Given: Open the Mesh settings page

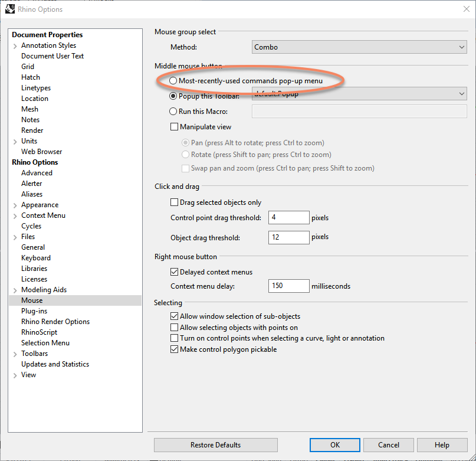Looking at the screenshot, I should point(29,109).
